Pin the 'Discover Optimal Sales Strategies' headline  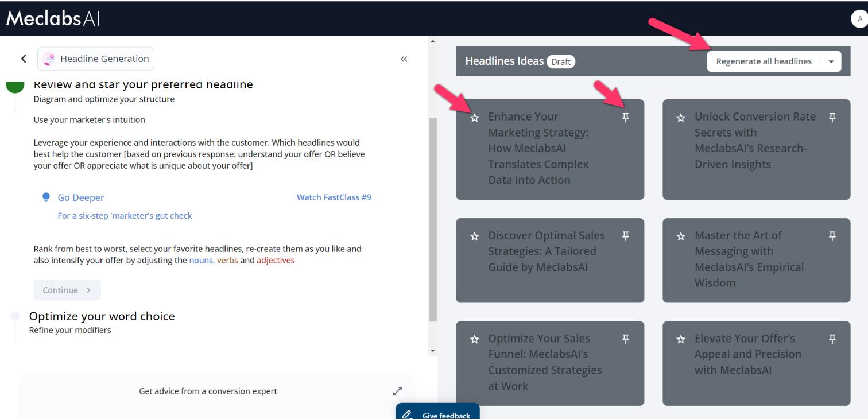pos(626,236)
